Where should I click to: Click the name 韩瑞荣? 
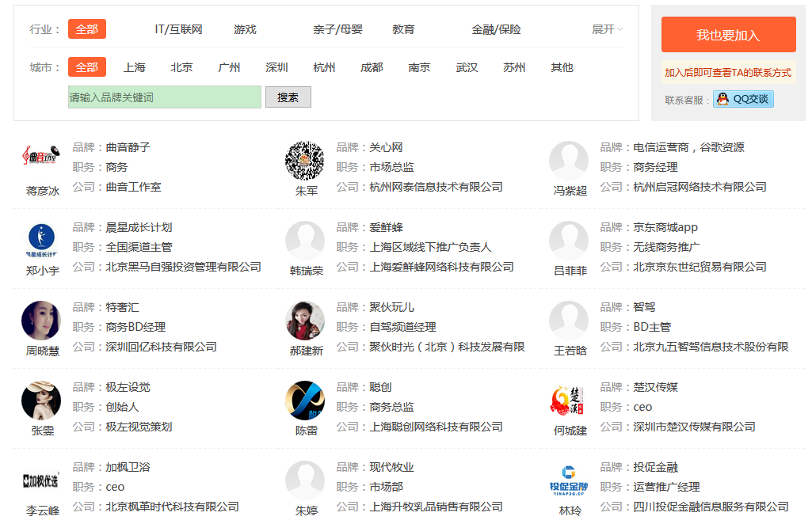[x=307, y=271]
